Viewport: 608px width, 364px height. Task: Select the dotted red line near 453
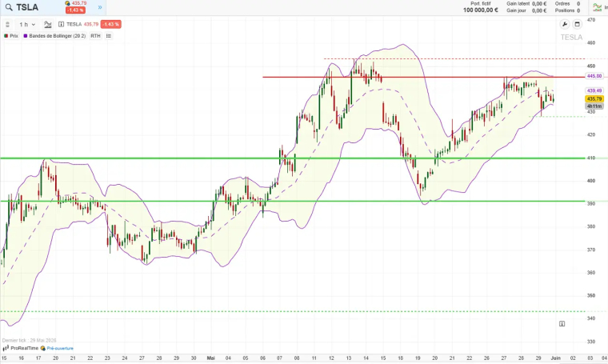(454, 59)
